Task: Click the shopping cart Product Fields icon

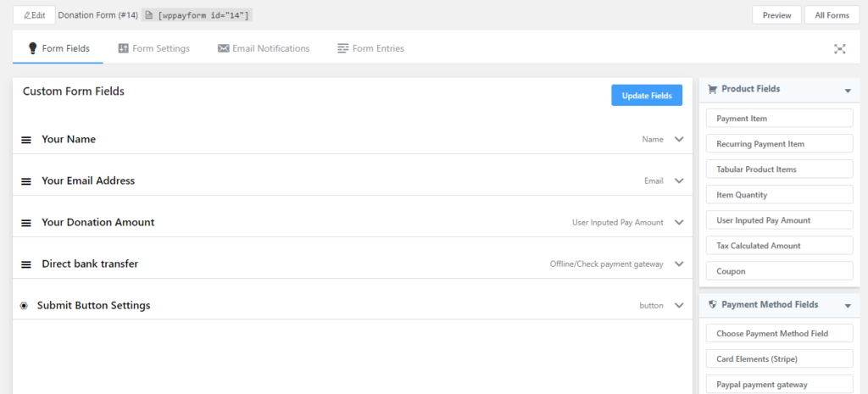Action: [x=712, y=89]
